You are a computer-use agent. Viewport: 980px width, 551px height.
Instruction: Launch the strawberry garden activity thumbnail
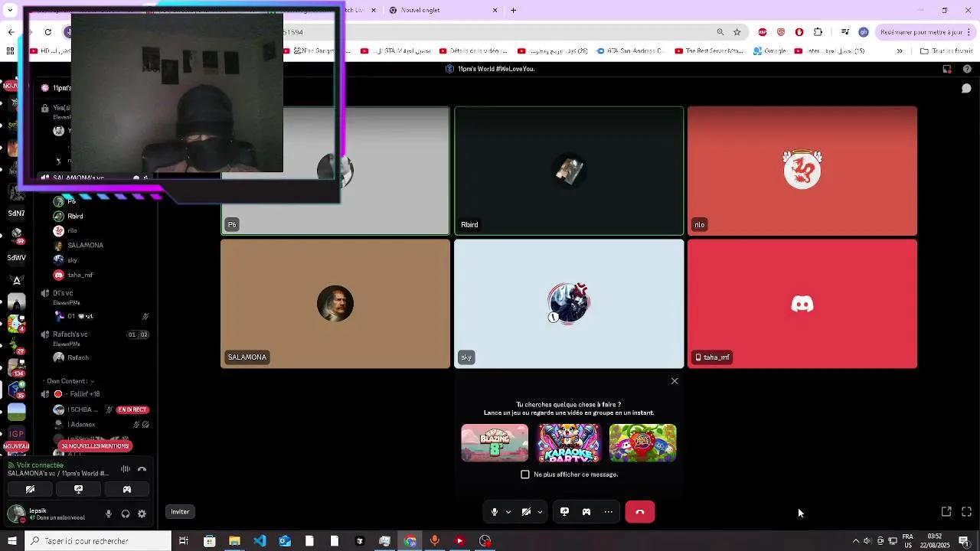643,443
